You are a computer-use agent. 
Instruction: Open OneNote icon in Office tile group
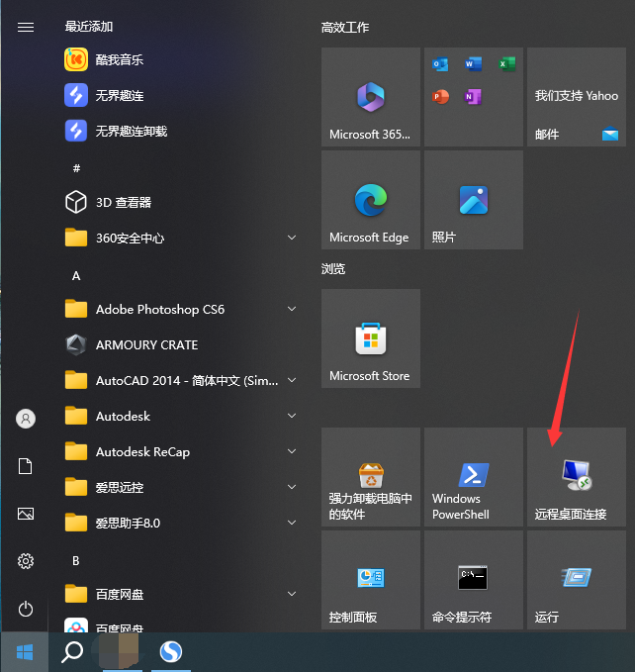click(x=473, y=97)
